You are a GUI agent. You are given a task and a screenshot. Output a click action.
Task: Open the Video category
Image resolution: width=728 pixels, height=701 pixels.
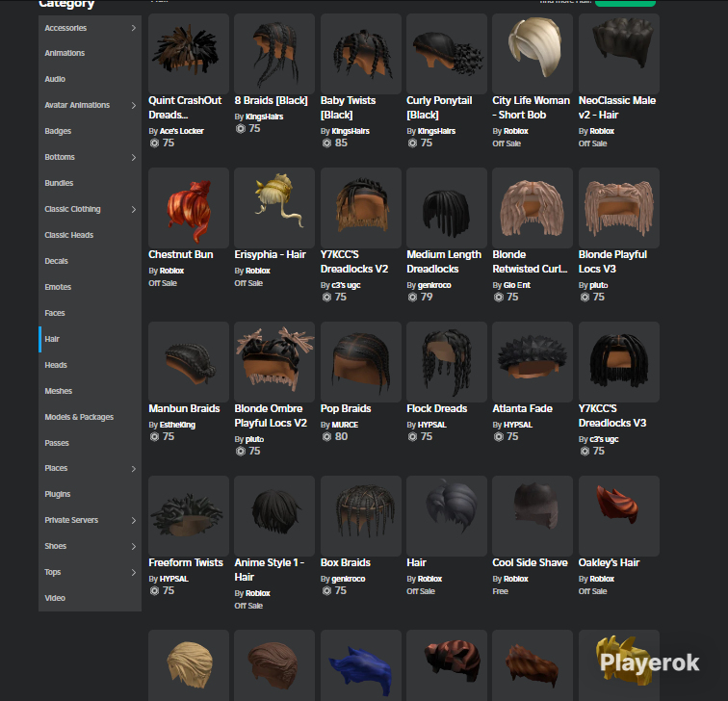55,598
